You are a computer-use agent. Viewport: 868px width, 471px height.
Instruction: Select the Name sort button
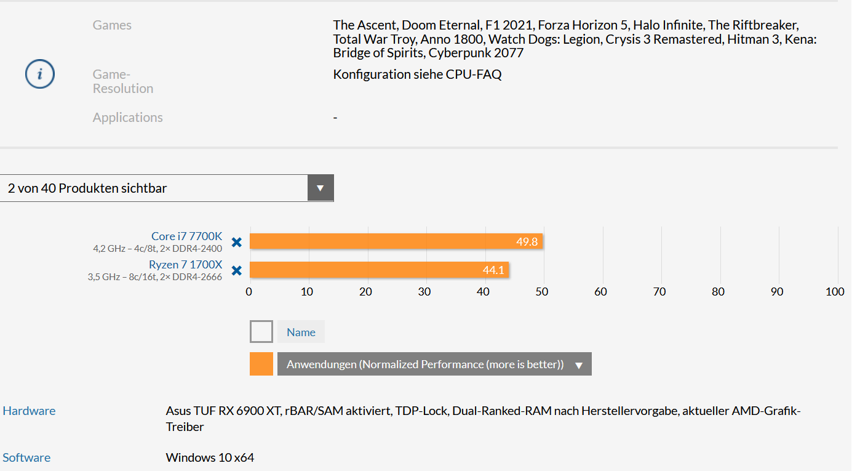(x=301, y=332)
